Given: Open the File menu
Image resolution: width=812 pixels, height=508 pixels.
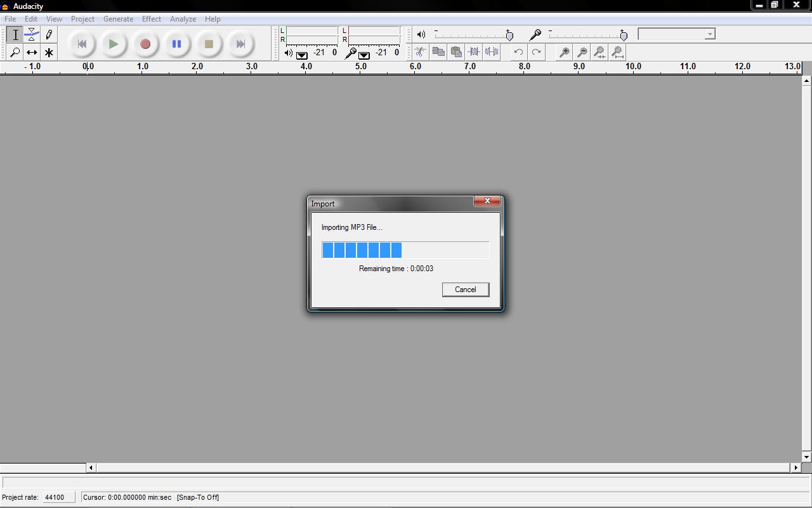Looking at the screenshot, I should coord(10,19).
